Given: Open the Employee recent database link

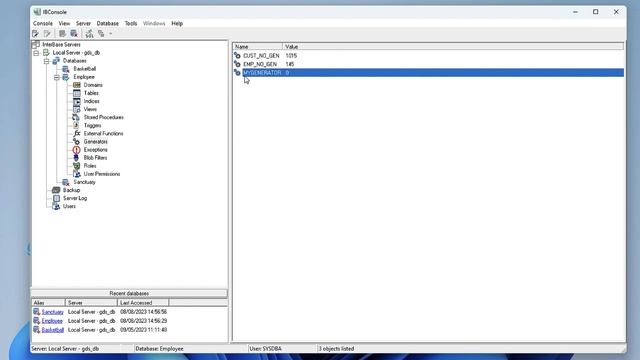Looking at the screenshot, I should click(52, 321).
